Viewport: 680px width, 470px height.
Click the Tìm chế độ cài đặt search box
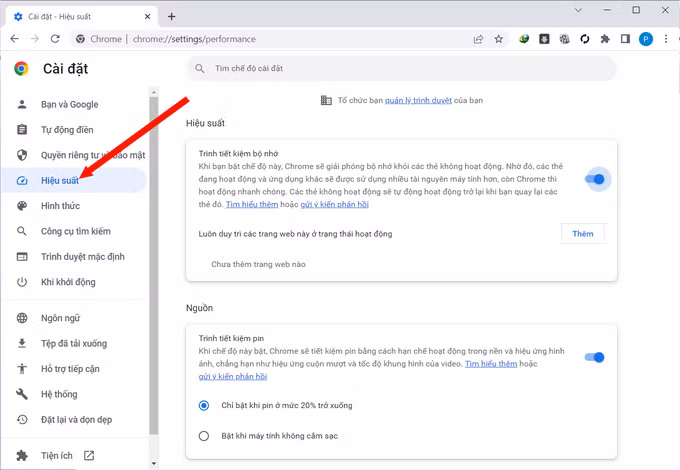coord(400,68)
